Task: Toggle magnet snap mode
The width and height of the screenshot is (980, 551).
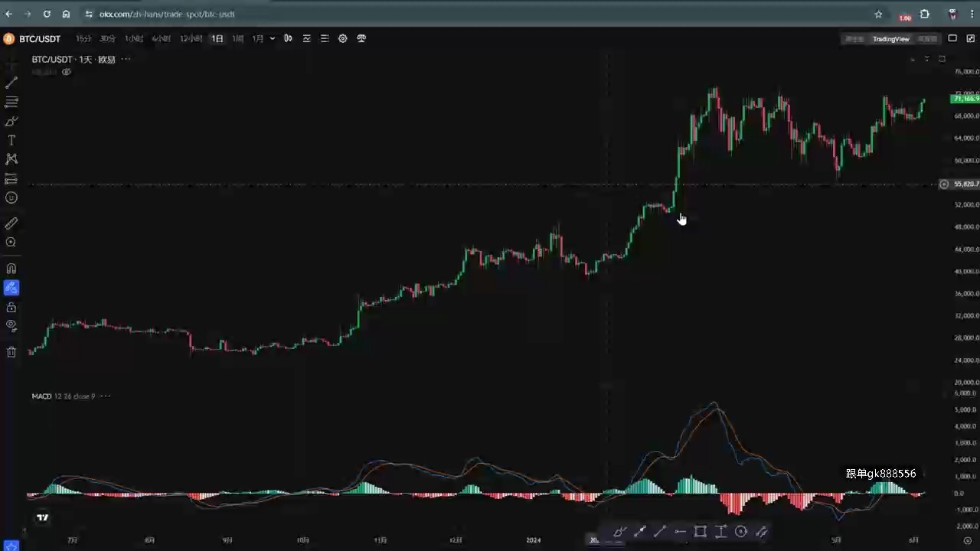Action: 11,269
